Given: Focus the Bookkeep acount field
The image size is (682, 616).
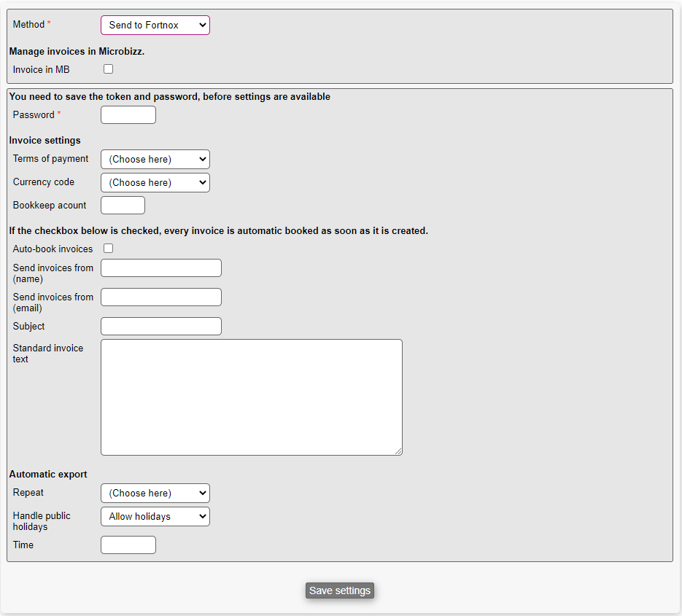Looking at the screenshot, I should pos(123,206).
